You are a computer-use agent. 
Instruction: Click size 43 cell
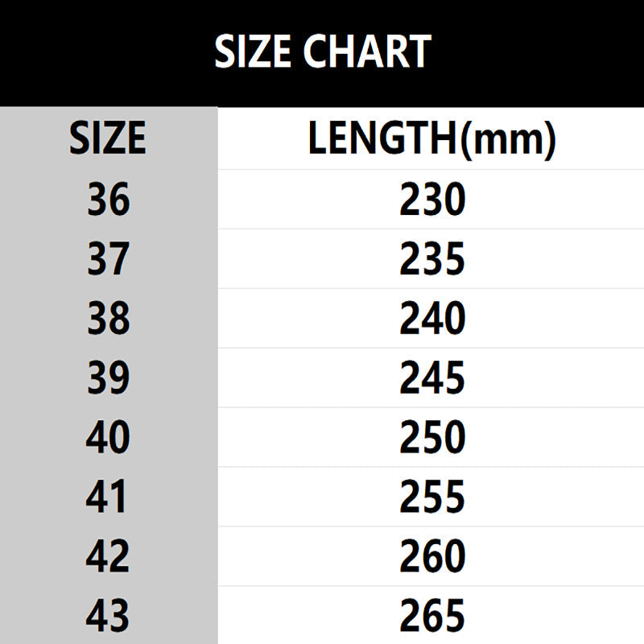(108, 615)
